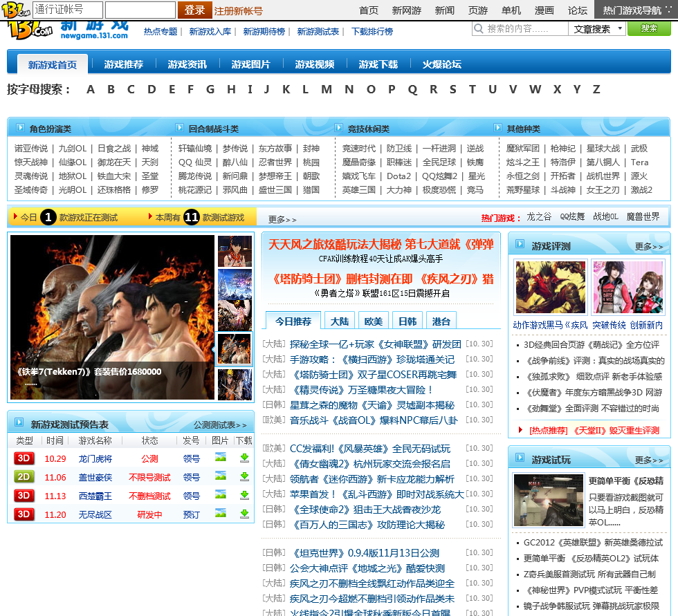678x616 pixels.
Task: Open the 下载排行榜 link
Action: [x=372, y=32]
